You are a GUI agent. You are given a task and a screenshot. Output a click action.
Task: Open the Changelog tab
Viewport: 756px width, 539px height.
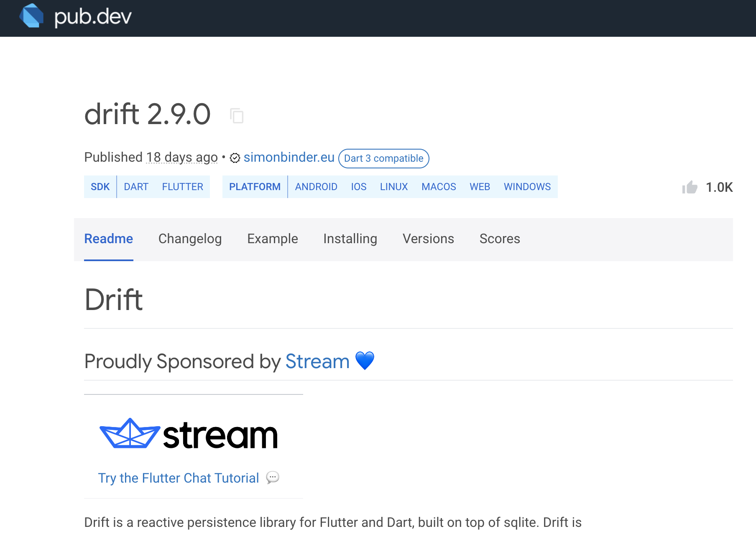click(x=190, y=239)
